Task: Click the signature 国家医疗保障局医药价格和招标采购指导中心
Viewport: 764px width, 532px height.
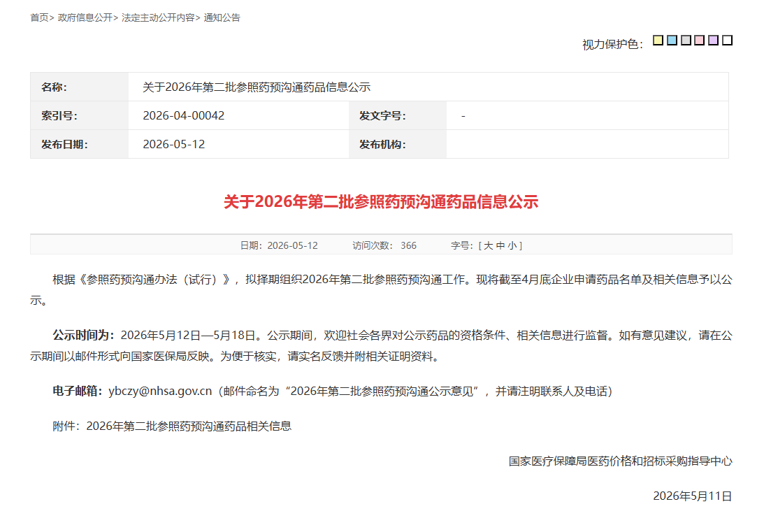Action: tap(620, 461)
